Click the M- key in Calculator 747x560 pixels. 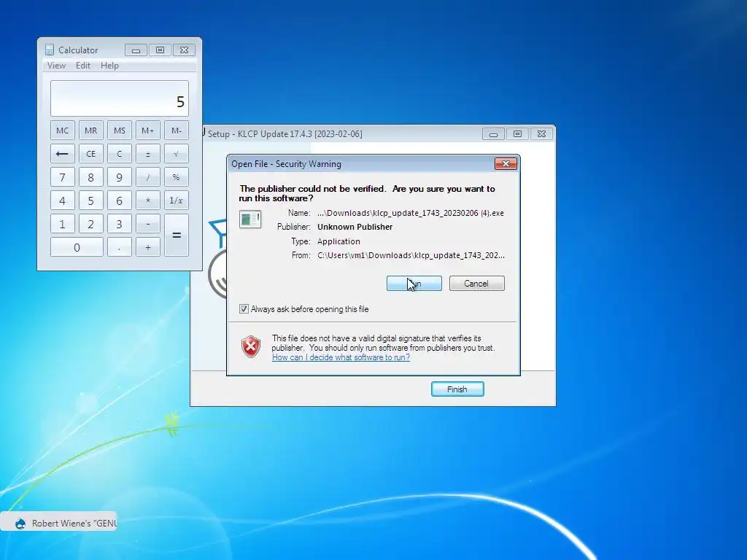coord(177,131)
